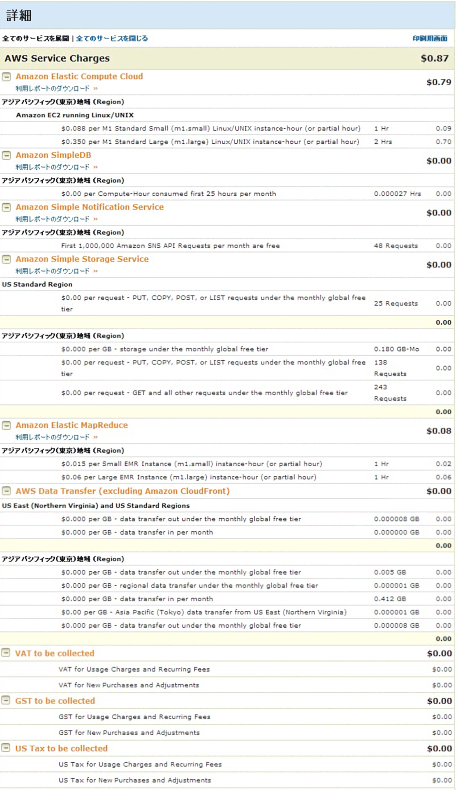Click the GST to be collected heading
The height and width of the screenshot is (790, 460).
[x=55, y=701]
